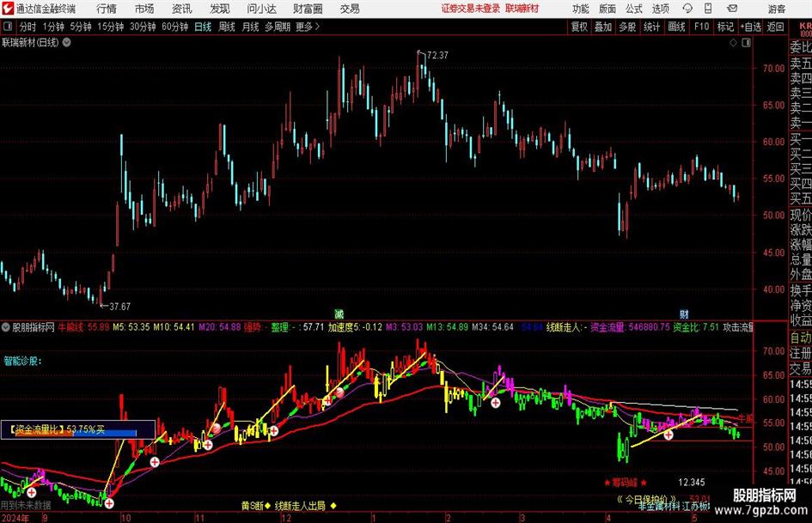Click the 用到未来数据 notice text

[26, 505]
